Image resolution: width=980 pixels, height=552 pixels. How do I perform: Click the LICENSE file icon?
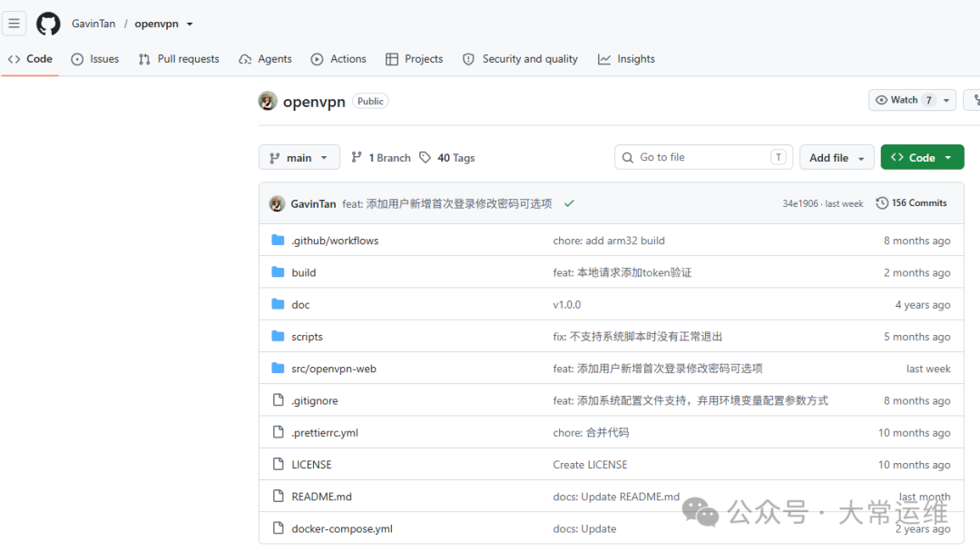tap(279, 464)
